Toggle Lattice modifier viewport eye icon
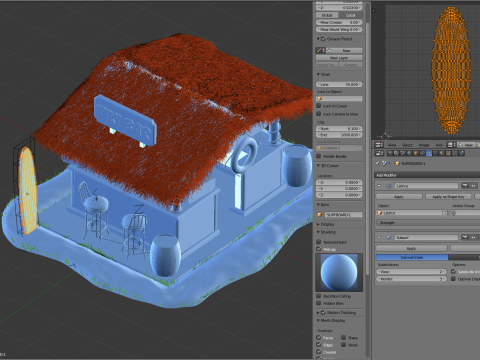The width and height of the screenshot is (480, 360). (474, 186)
